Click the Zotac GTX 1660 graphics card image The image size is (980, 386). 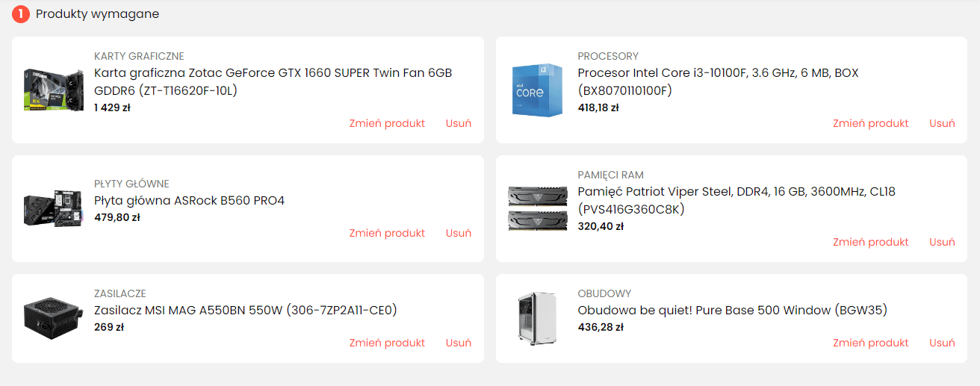pos(54,90)
